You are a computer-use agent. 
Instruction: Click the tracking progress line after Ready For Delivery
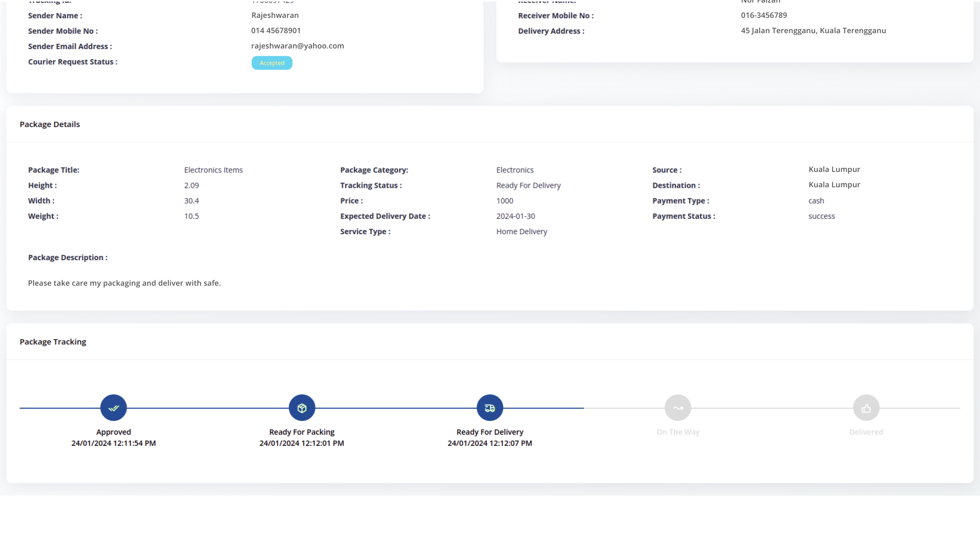coord(544,408)
